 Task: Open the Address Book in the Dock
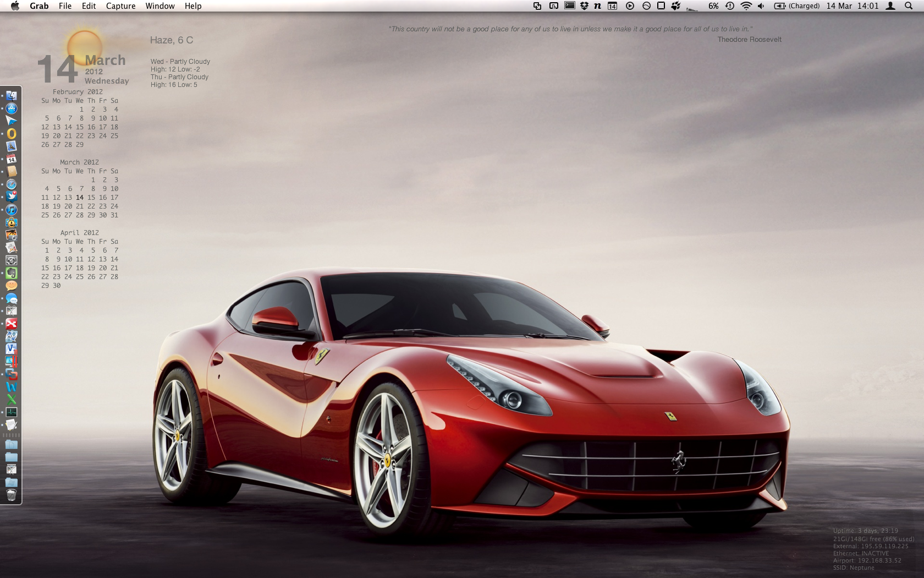12,172
